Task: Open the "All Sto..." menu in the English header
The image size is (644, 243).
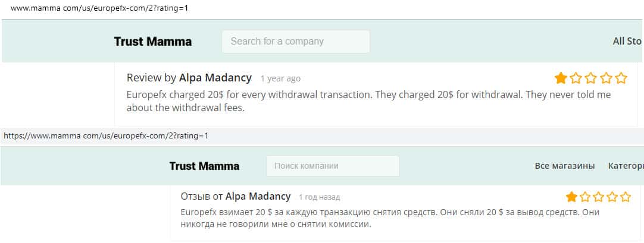Action: [627, 42]
